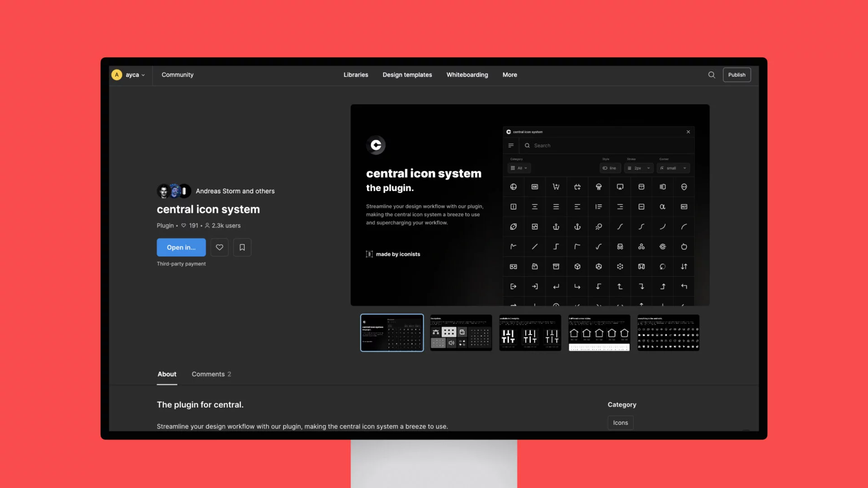Click the filter/settings icon in panel

pyautogui.click(x=511, y=145)
